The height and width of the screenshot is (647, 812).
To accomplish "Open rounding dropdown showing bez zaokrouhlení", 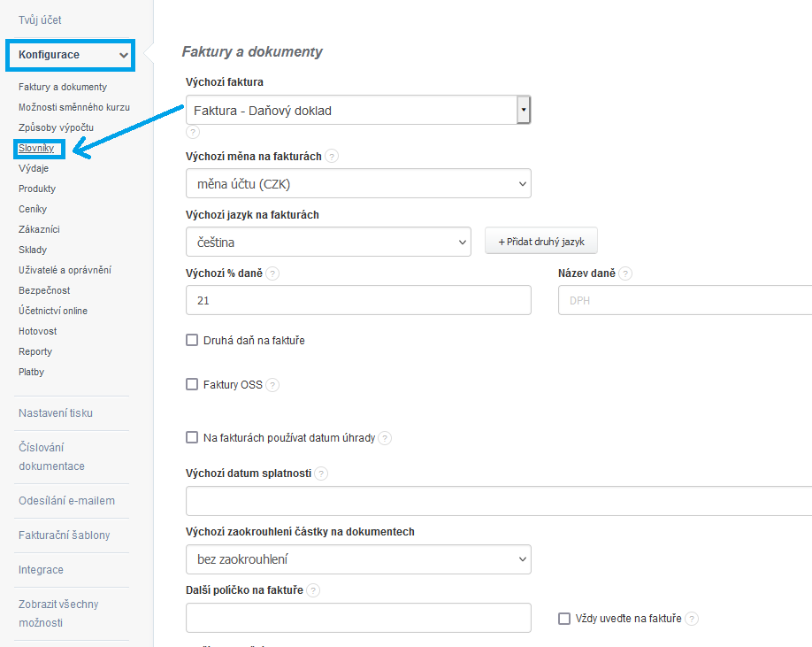I will click(358, 559).
